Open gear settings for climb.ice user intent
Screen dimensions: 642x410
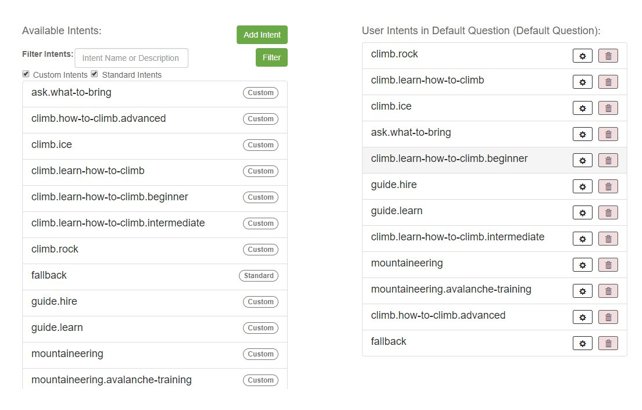[582, 108]
